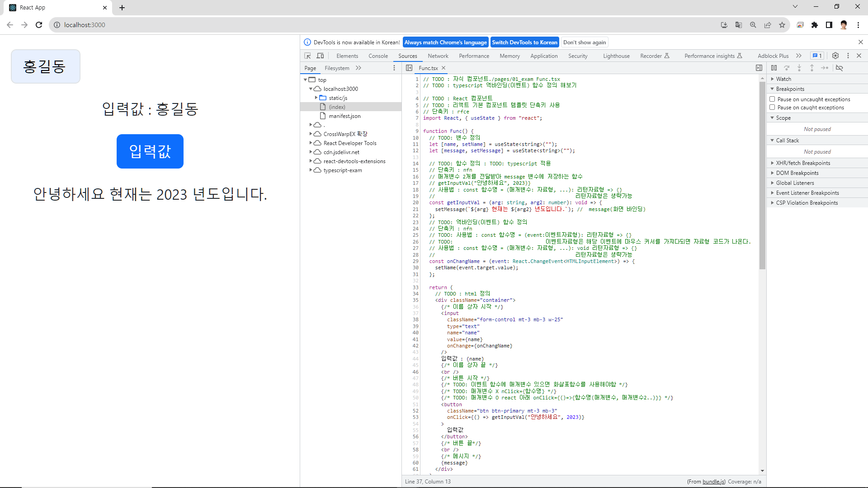Screen dimensions: 868x488
Task: Toggle the debugger sidebar icon
Action: [x=759, y=68]
